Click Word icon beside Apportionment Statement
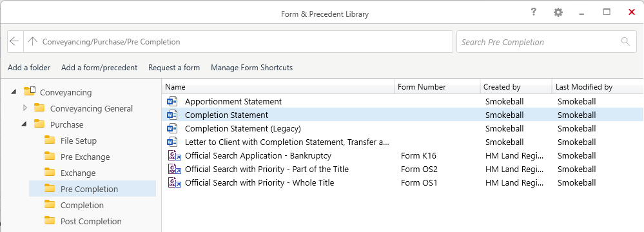644x232 pixels. 171,101
